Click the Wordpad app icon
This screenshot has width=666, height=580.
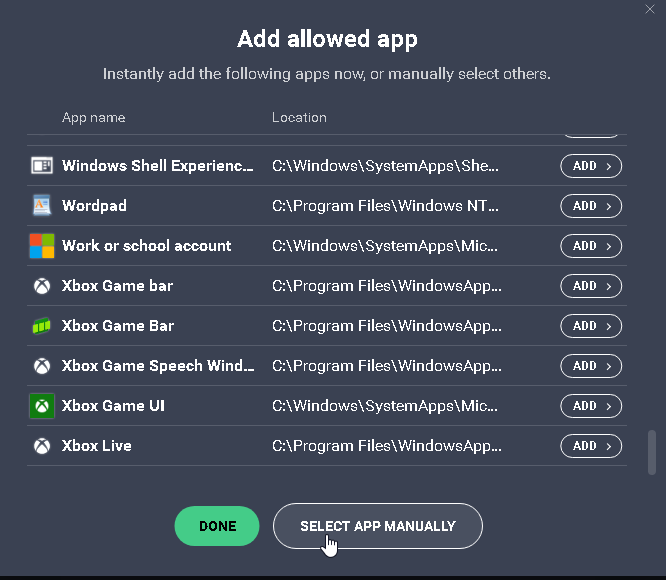[x=42, y=206]
